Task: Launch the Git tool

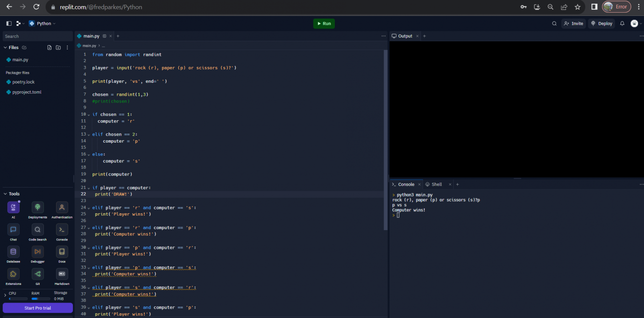Action: pos(37,274)
